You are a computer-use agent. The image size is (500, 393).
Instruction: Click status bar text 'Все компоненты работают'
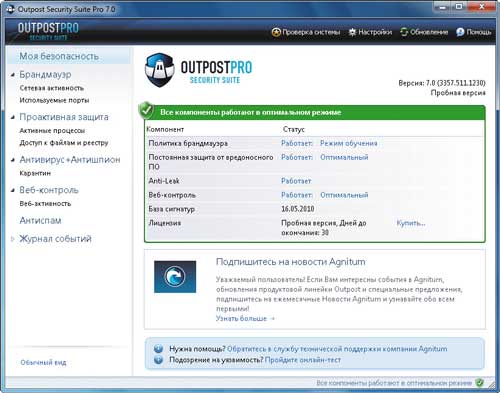coord(394,383)
